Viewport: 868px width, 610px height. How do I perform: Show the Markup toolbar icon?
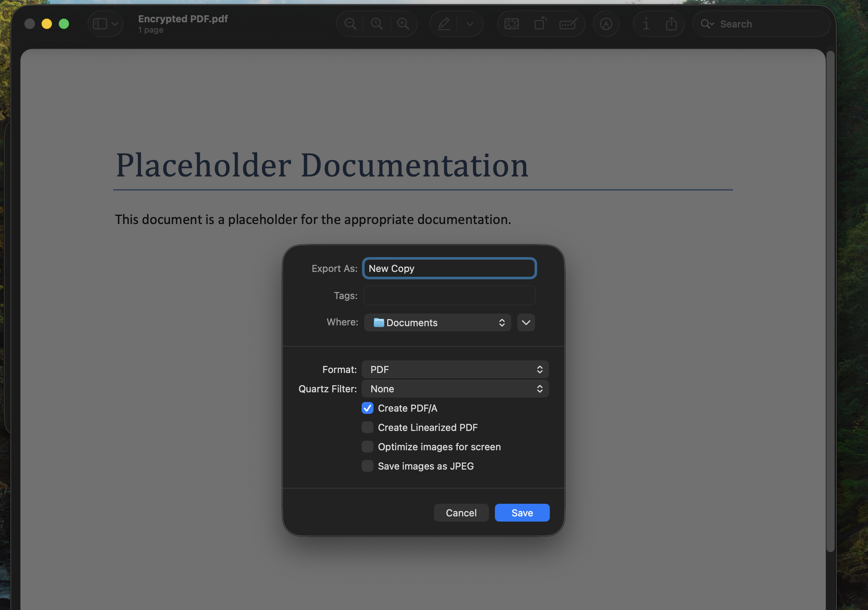coord(606,24)
